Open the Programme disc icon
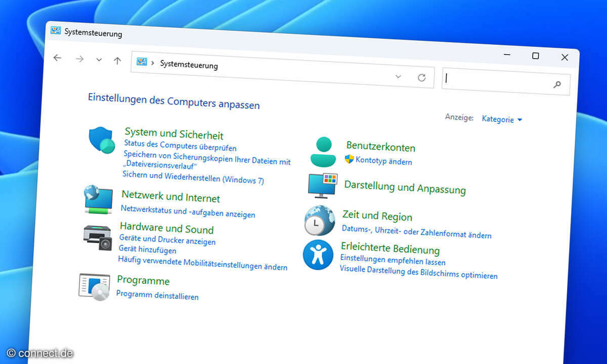Screen dimensions: 607x364 [94, 287]
